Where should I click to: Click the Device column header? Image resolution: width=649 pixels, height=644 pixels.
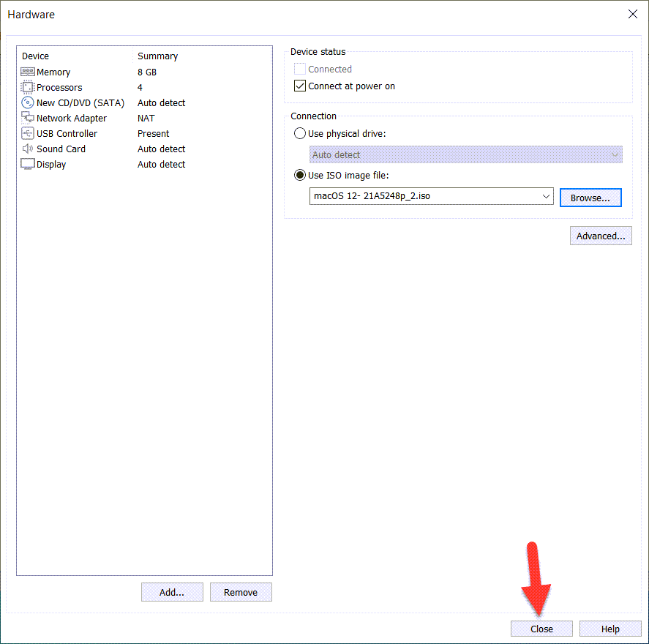36,56
